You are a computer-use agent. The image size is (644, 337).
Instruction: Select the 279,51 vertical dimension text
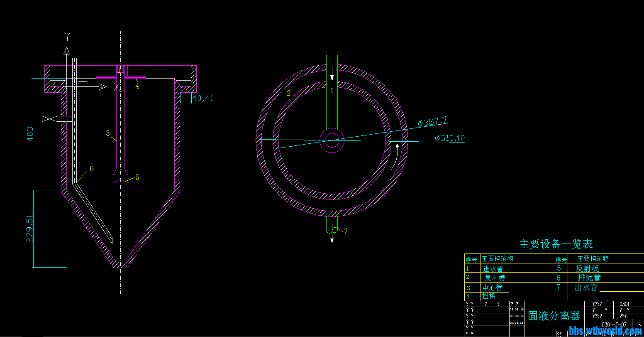pyautogui.click(x=29, y=229)
